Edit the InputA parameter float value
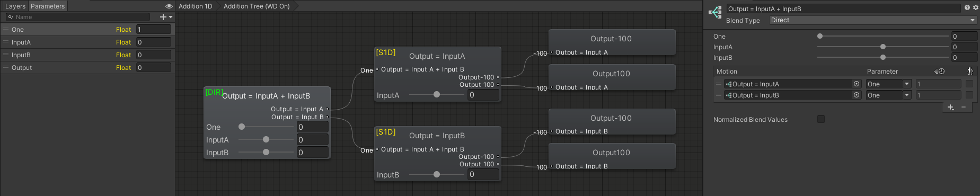Image resolution: width=980 pixels, height=196 pixels. (154, 42)
